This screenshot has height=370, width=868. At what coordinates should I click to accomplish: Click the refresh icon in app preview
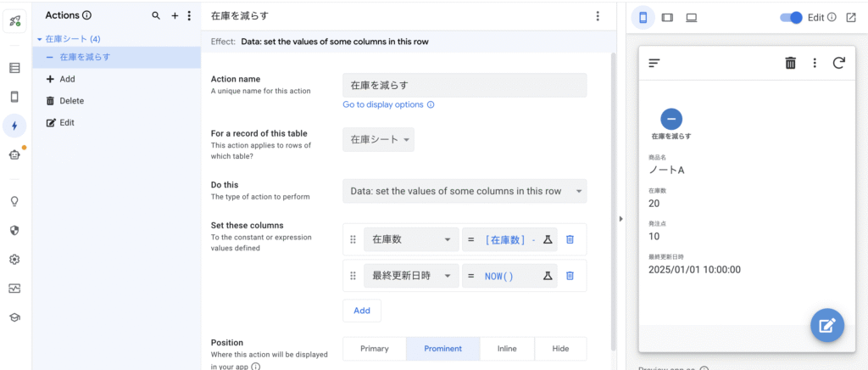[838, 63]
